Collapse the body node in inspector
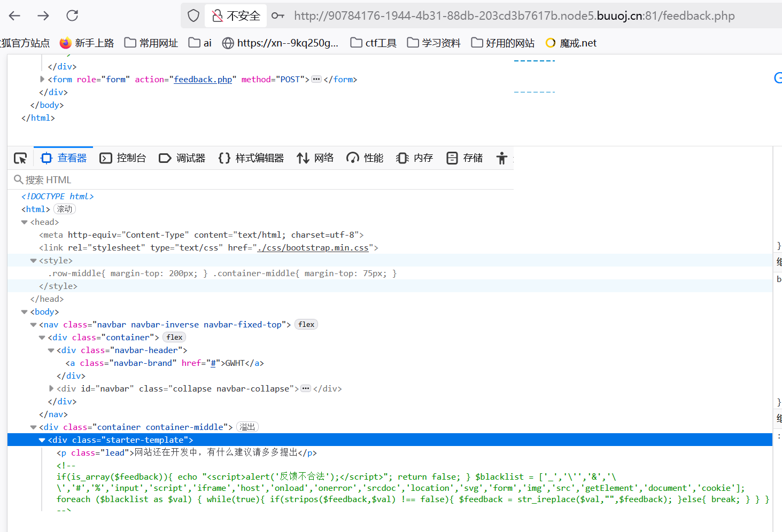The image size is (782, 532). [x=25, y=312]
